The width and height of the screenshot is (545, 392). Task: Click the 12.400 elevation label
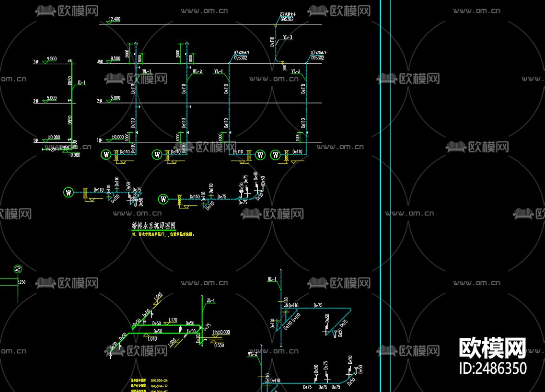[x=115, y=19]
